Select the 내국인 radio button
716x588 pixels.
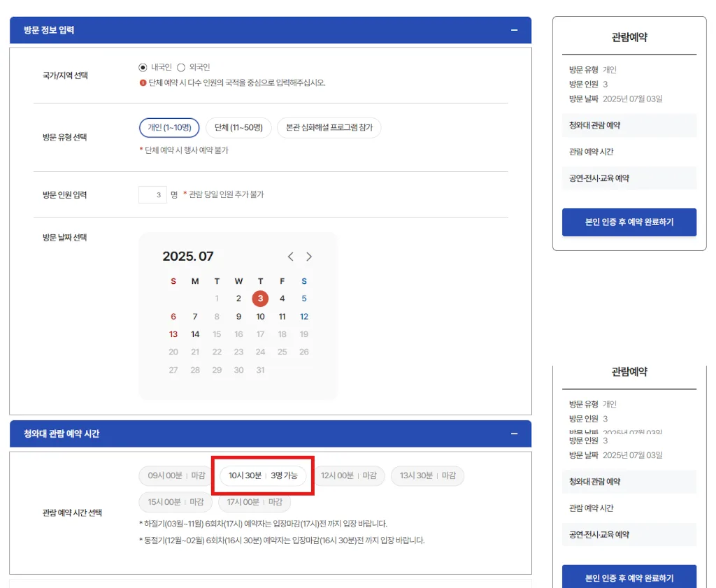click(143, 68)
